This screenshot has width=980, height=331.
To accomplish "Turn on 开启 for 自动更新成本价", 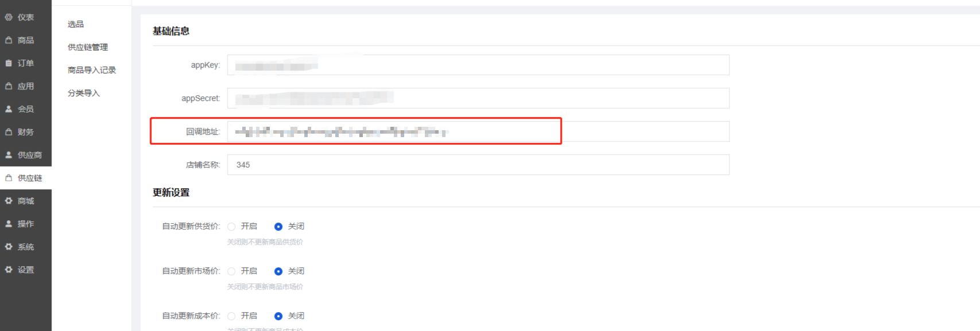I will tap(231, 316).
